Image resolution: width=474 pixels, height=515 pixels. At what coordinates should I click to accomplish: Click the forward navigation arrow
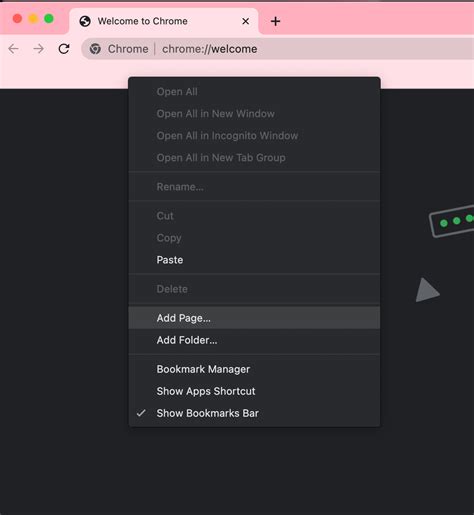coord(39,49)
